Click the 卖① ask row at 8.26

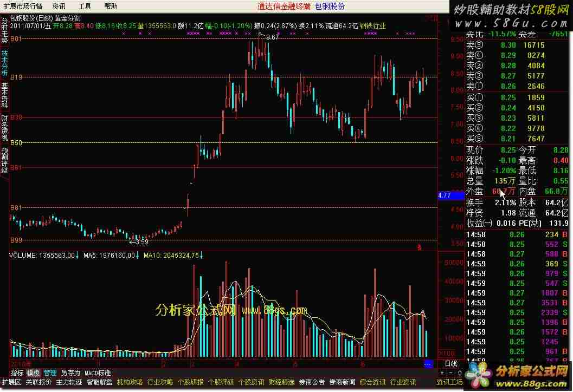[x=517, y=86]
